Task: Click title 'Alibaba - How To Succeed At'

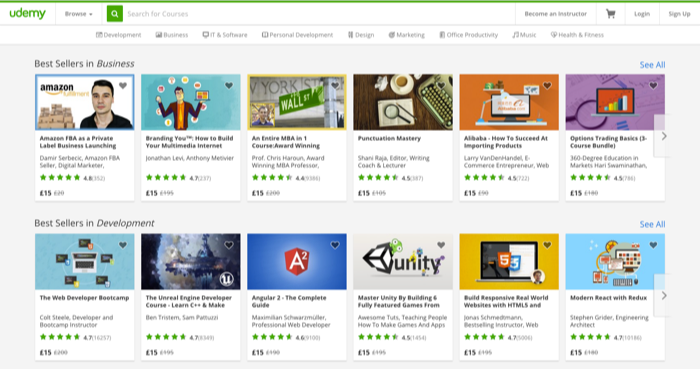Action: (x=506, y=142)
